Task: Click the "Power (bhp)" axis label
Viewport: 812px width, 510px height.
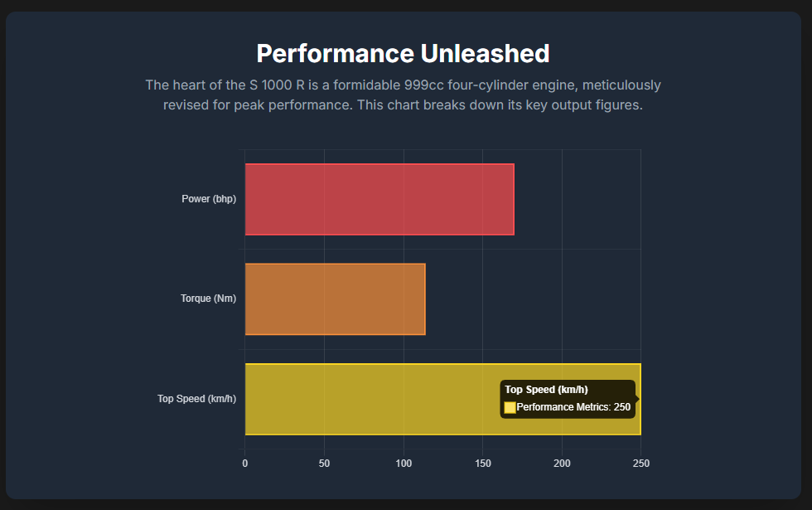Action: [x=209, y=199]
